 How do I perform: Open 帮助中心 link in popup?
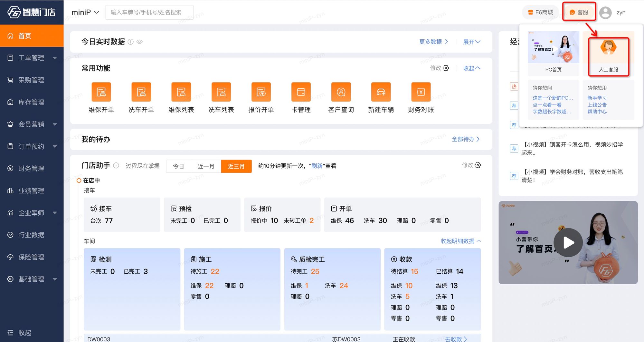point(597,112)
